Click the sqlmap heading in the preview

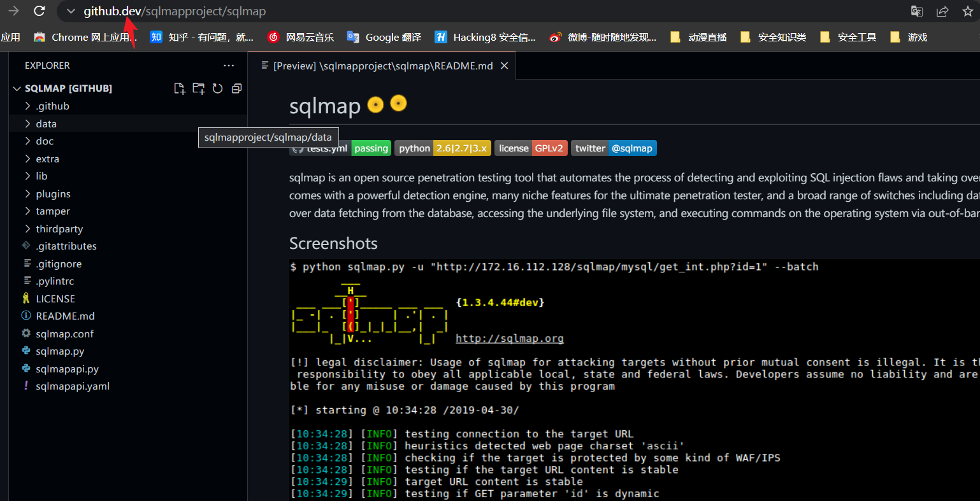[325, 106]
